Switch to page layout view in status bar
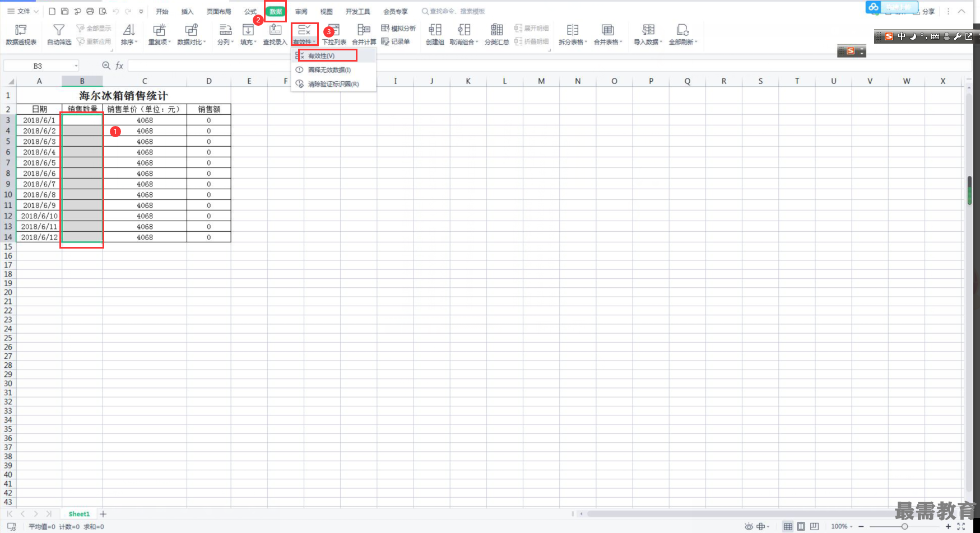 point(801,526)
